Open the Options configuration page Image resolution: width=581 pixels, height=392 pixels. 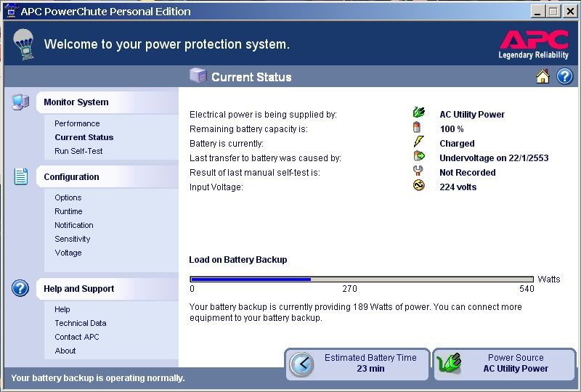(68, 197)
